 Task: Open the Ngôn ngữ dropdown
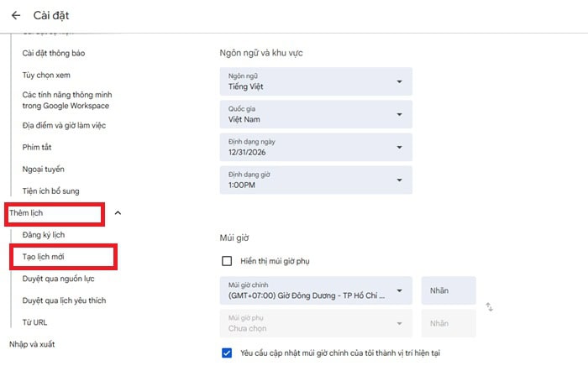316,81
